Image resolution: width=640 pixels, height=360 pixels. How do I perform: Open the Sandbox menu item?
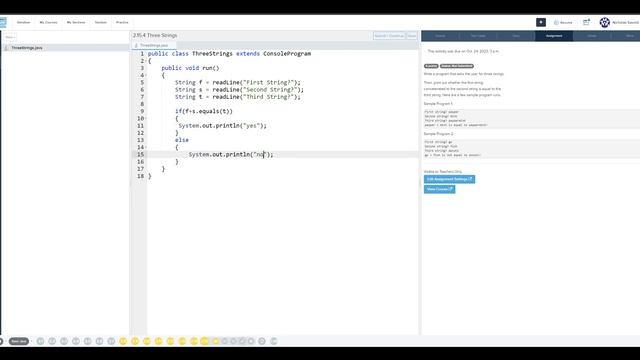[x=24, y=22]
